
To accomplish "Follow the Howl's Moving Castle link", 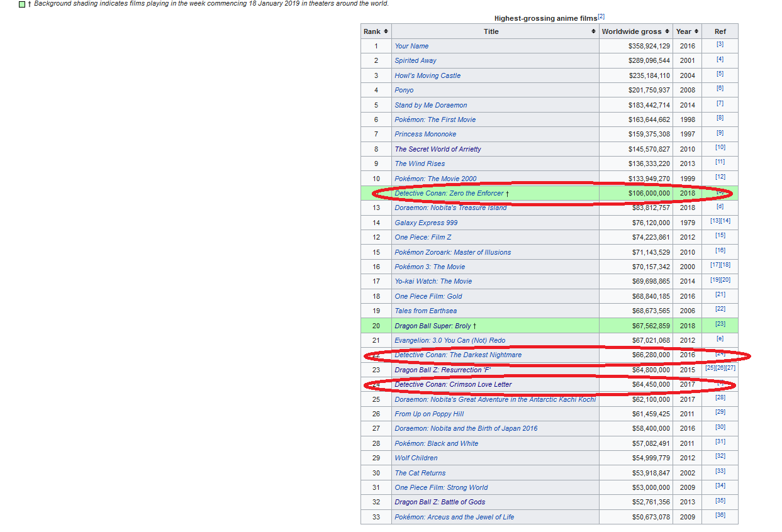I will pyautogui.click(x=427, y=75).
